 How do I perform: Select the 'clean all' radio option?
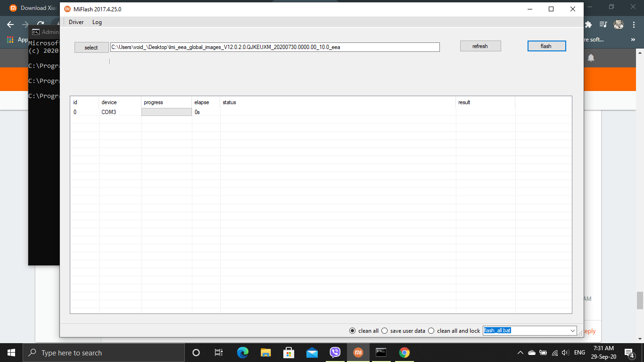[x=353, y=331]
